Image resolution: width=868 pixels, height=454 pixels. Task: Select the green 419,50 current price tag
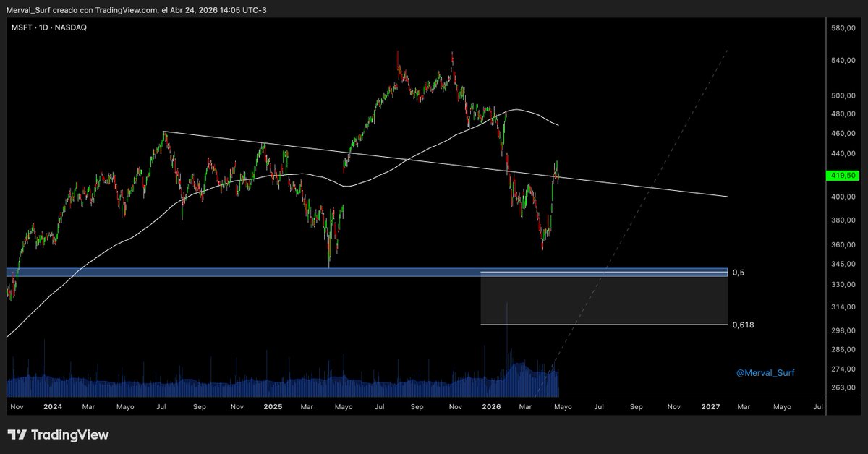(842, 176)
